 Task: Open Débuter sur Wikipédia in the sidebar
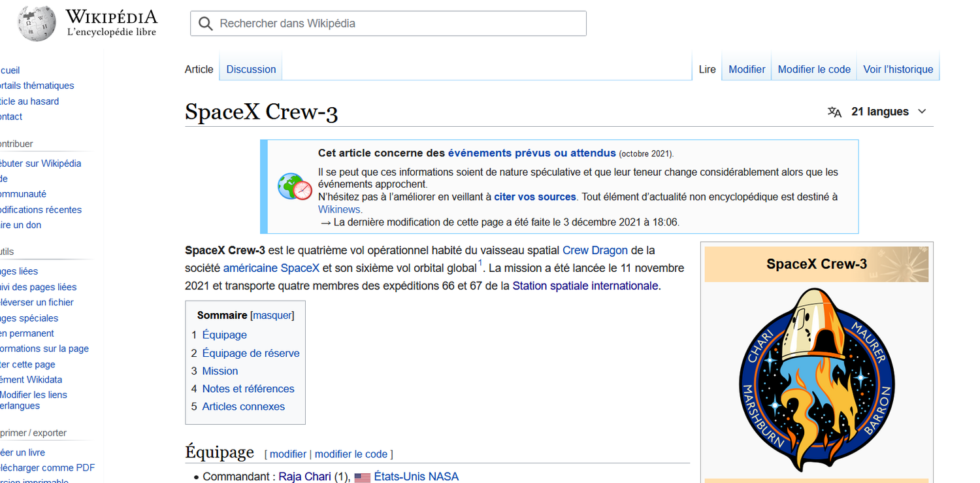41,163
